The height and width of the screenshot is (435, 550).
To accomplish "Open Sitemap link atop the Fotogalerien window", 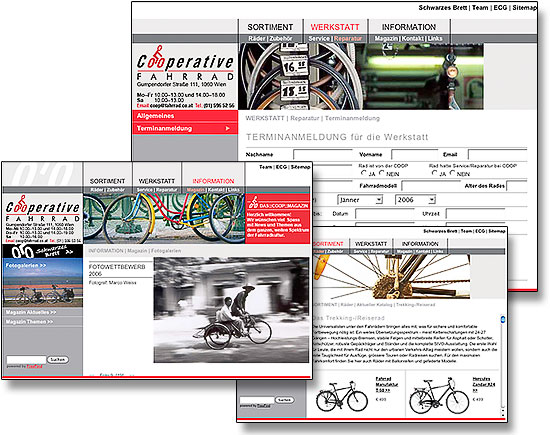I will 301,167.
